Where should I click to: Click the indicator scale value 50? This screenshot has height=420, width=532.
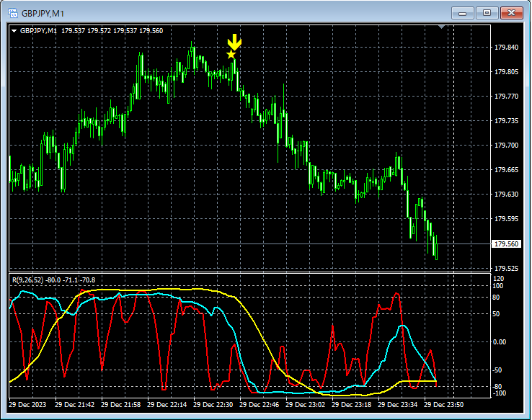click(496, 314)
